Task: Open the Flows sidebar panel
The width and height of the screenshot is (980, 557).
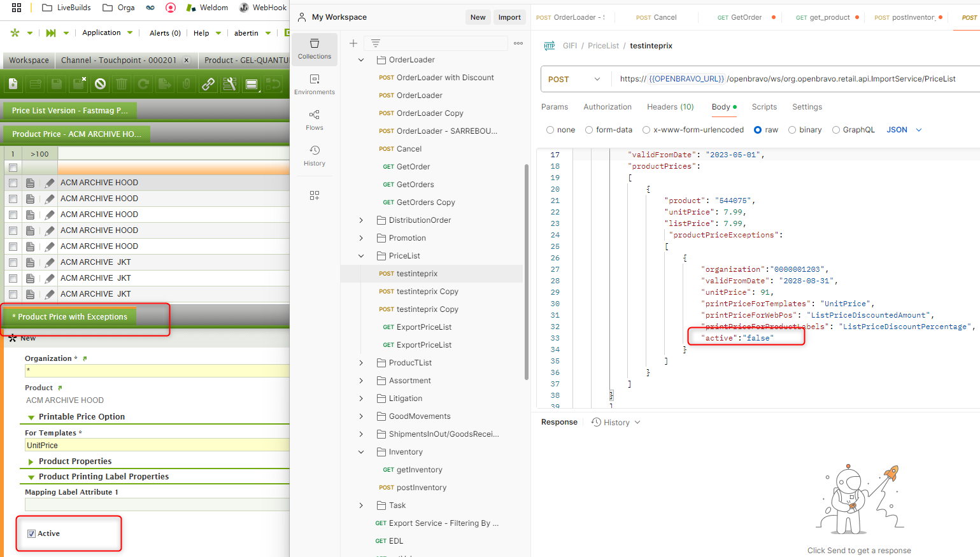Action: click(315, 120)
